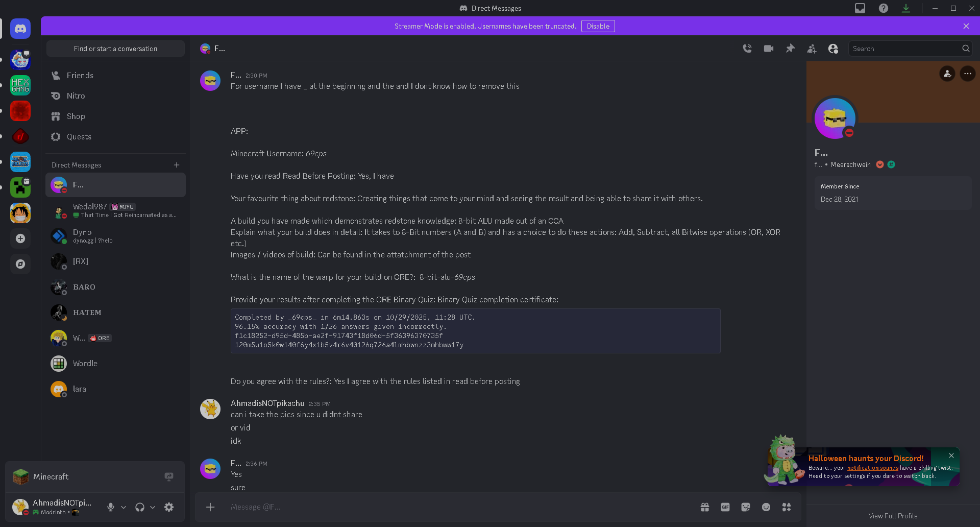The height and width of the screenshot is (527, 980).
Task: Hide the user profile panel
Action: pyautogui.click(x=833, y=49)
